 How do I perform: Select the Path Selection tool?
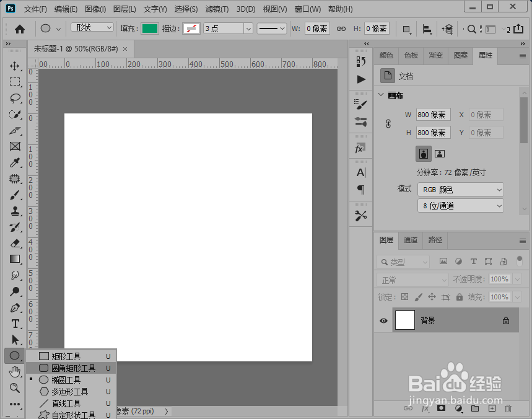point(15,340)
